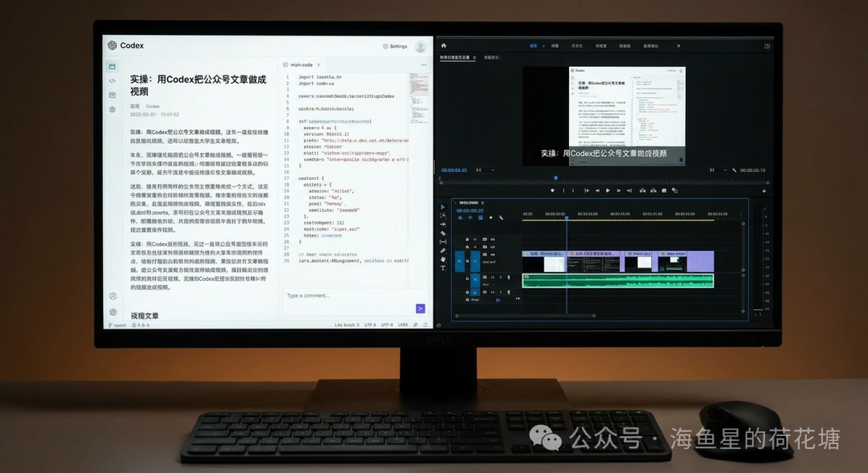Image resolution: width=868 pixels, height=473 pixels.
Task: Expand the Premiere workspace overflow chevron
Action: coord(678,46)
